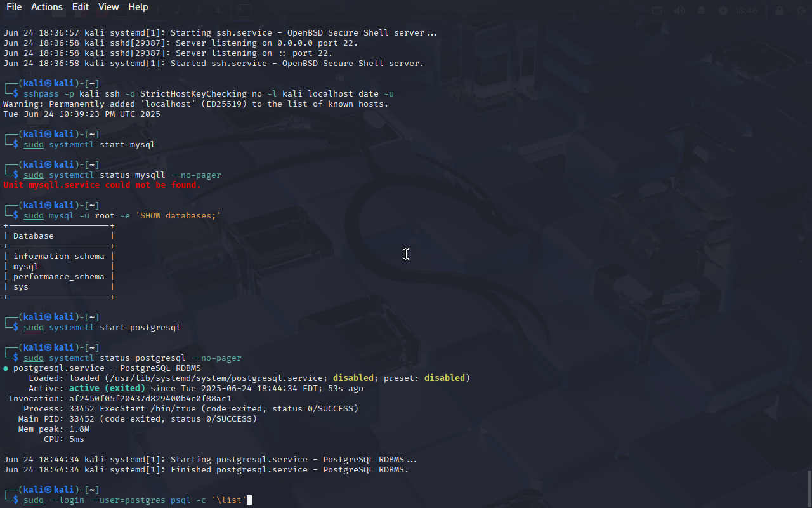Click the 18:46 panel clock
This screenshot has width=812, height=508.
coord(747,11)
